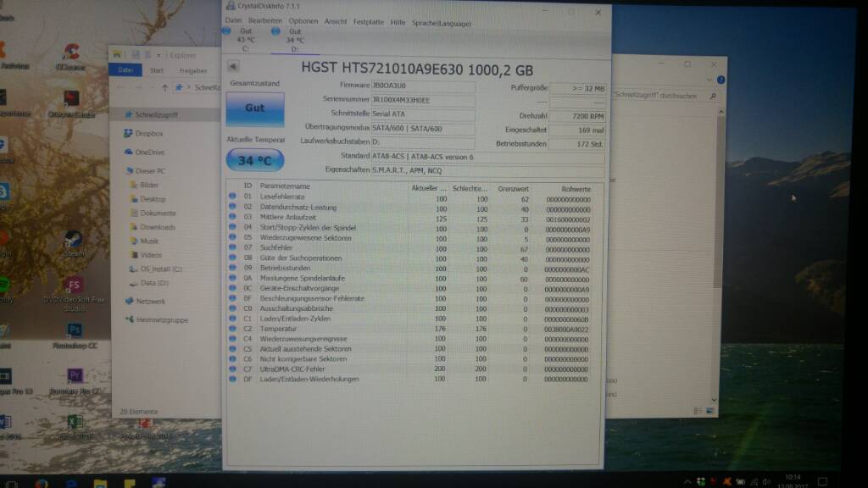Click the 34 °C temperature button
The width and height of the screenshot is (868, 488).
[254, 160]
